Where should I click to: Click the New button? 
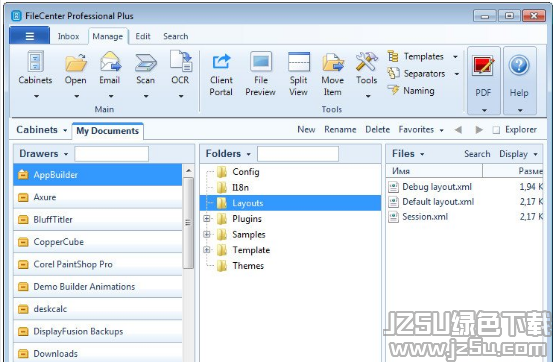click(x=306, y=130)
